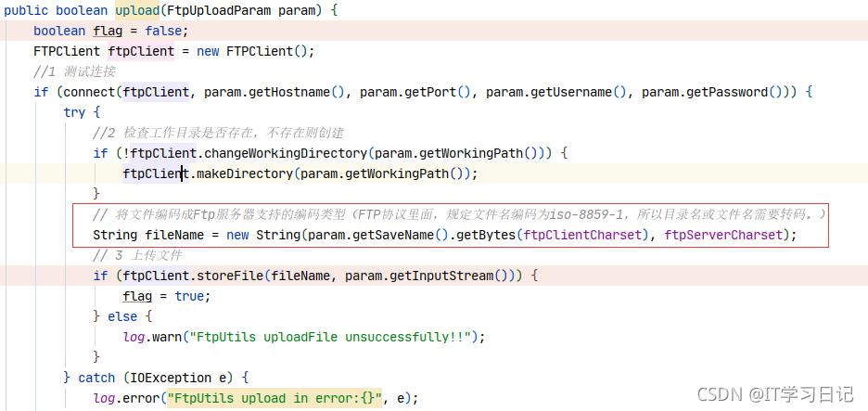Click the comment '//1 测试连接'
The image size is (868, 411).
[74, 72]
